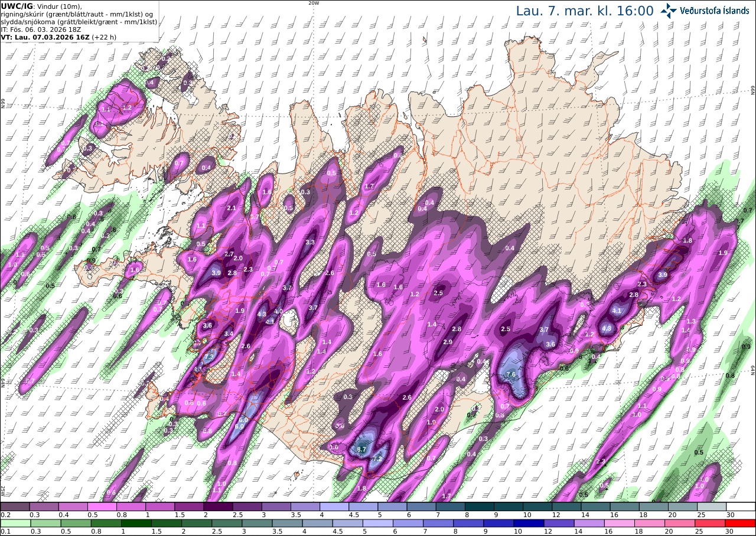The image size is (756, 536).
Task: Click the 'VT: Lau. 07.03.2026 16Z' valid time
Action: pyautogui.click(x=45, y=37)
